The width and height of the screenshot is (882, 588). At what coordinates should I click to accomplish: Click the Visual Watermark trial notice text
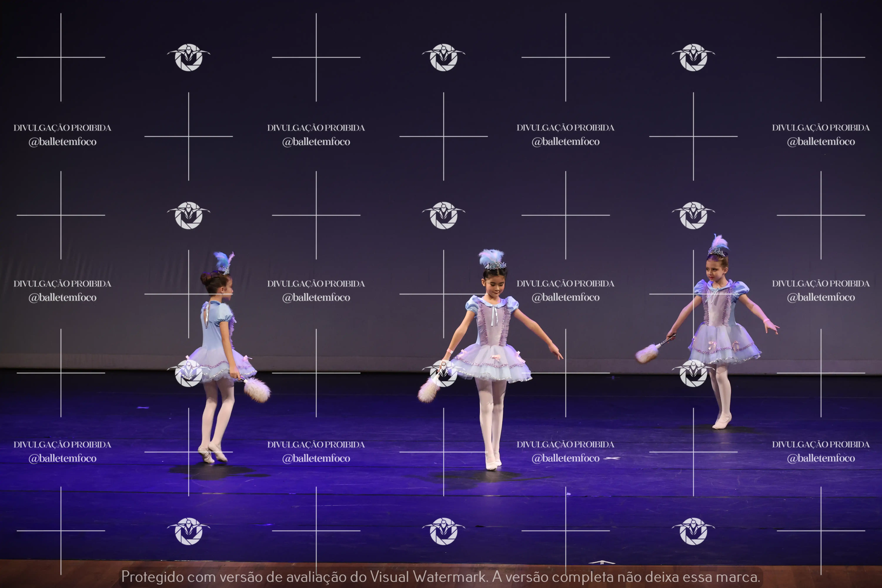coord(441,577)
